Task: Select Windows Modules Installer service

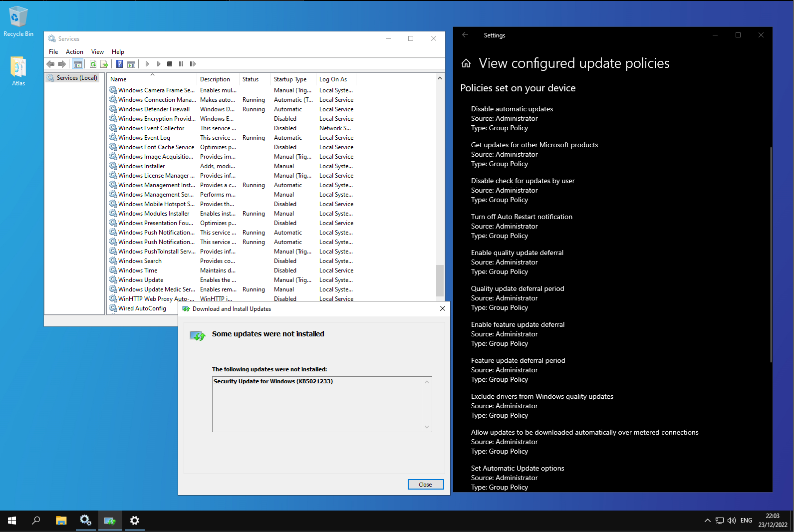Action: coord(232,214)
